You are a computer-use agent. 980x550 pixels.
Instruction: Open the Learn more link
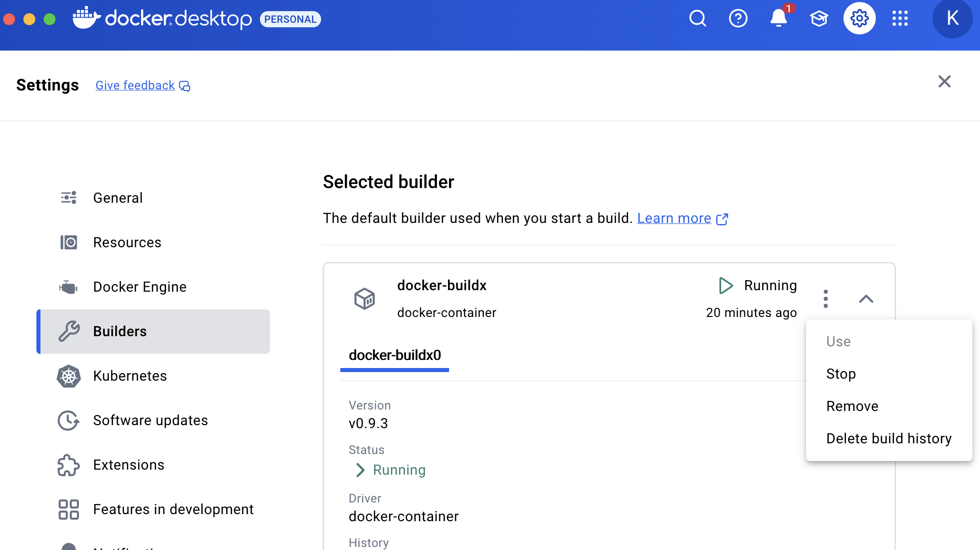[x=674, y=218]
